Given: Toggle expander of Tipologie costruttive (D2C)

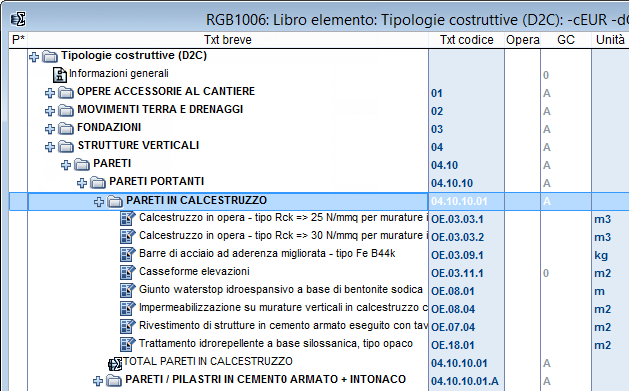Looking at the screenshot, I should (34, 57).
